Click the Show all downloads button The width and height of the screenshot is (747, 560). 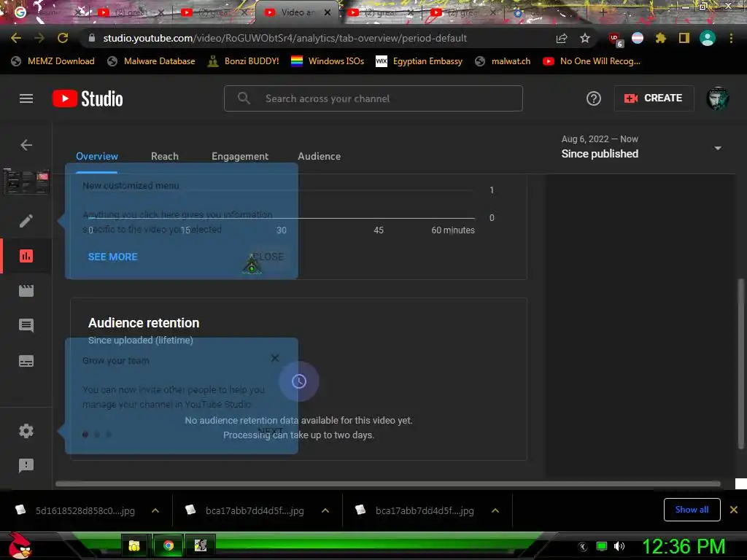692,510
